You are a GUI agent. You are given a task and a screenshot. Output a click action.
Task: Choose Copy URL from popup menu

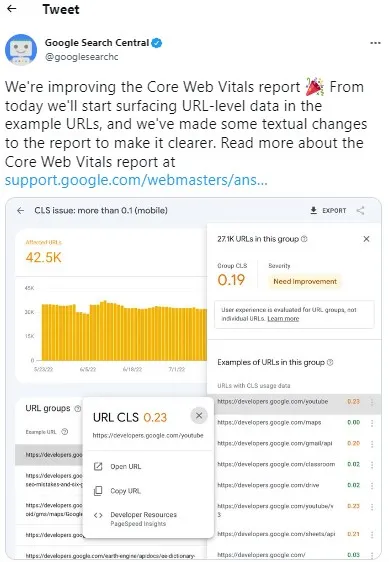pos(117,491)
